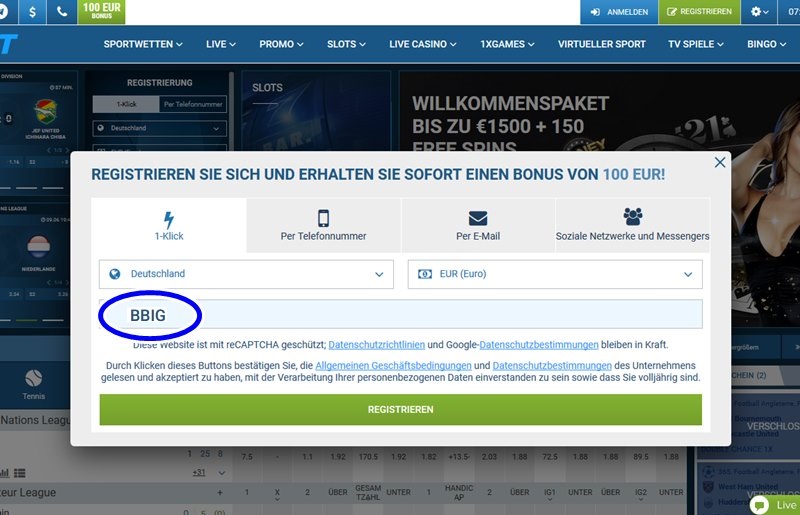Image resolution: width=800 pixels, height=515 pixels.
Task: Open background sidebar Deutschland dropdown
Action: click(160, 128)
